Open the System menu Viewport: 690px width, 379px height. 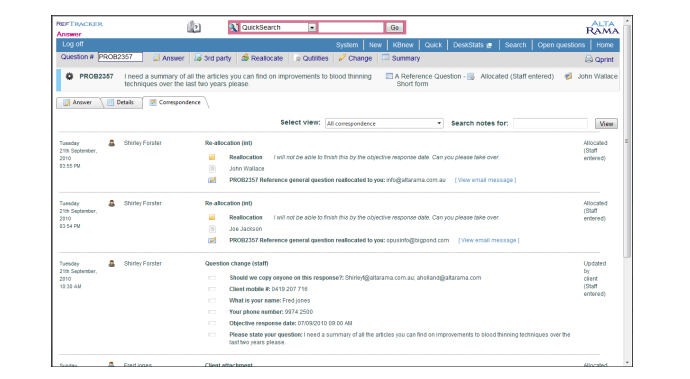(347, 45)
